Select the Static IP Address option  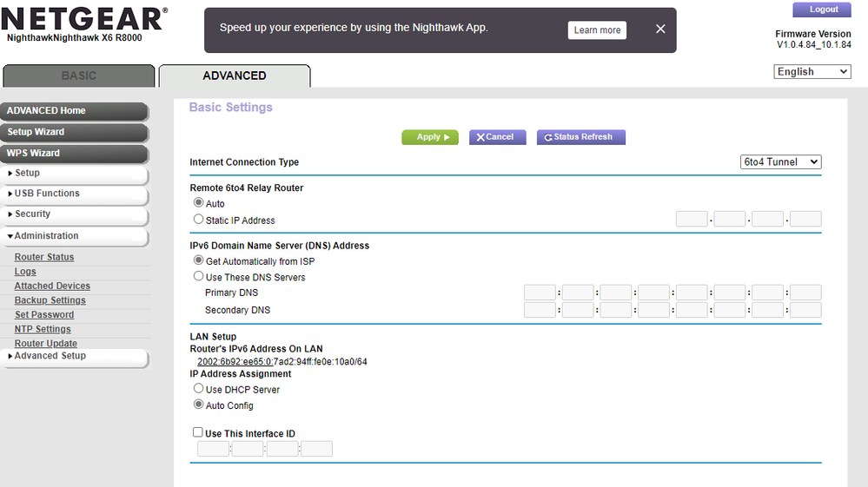198,220
